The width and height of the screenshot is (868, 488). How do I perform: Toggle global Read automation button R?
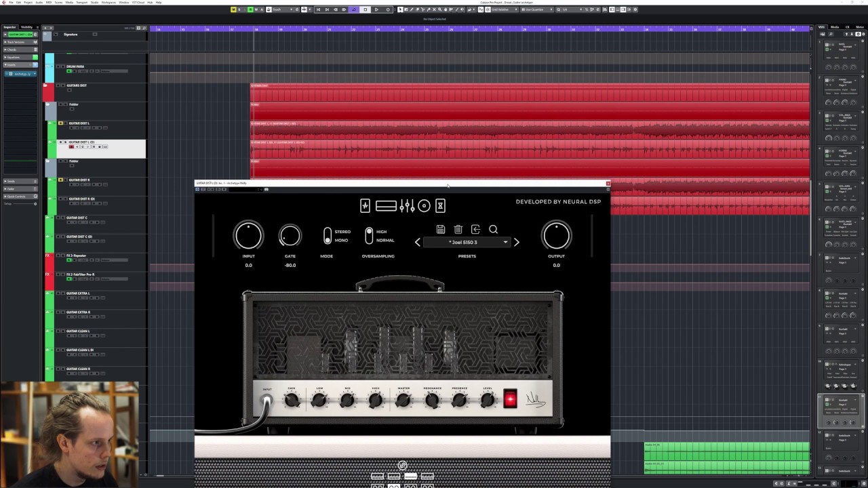point(250,9)
